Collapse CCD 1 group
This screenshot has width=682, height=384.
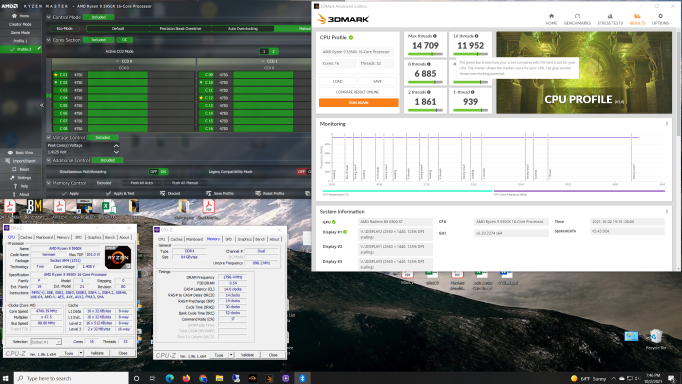coord(263,61)
